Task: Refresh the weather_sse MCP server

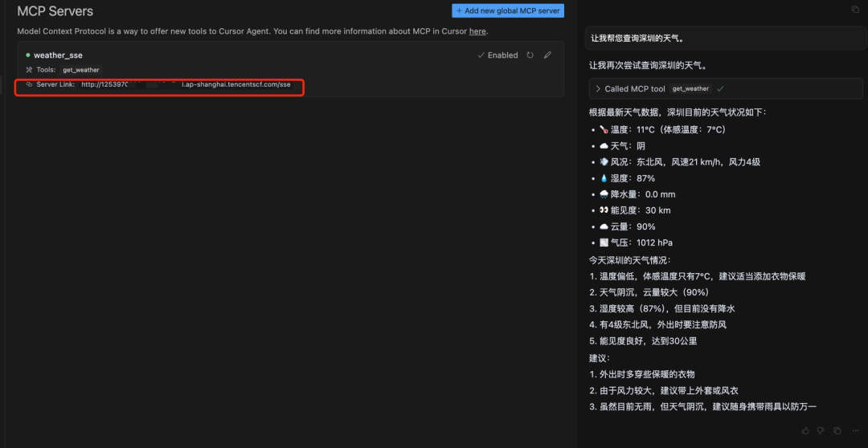Action: (530, 55)
